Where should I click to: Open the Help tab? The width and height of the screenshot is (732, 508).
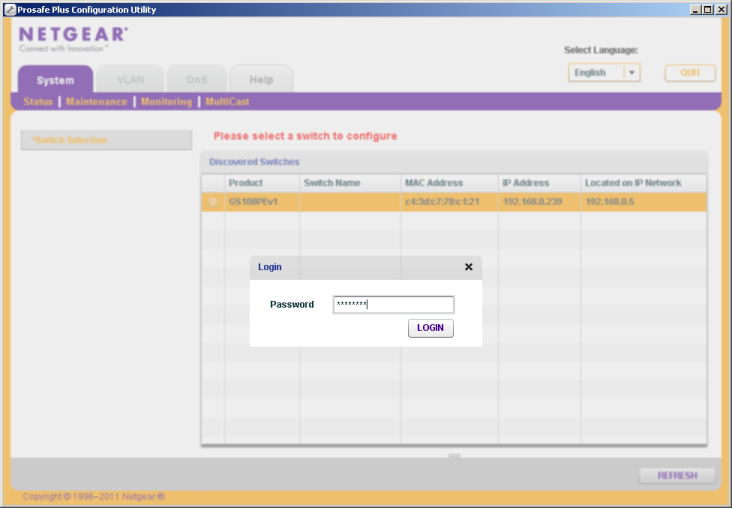(261, 80)
